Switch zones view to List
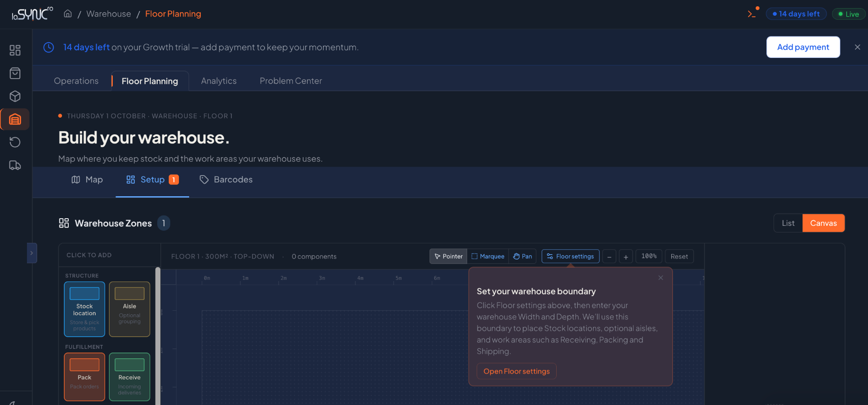This screenshot has width=868, height=405. click(x=788, y=223)
